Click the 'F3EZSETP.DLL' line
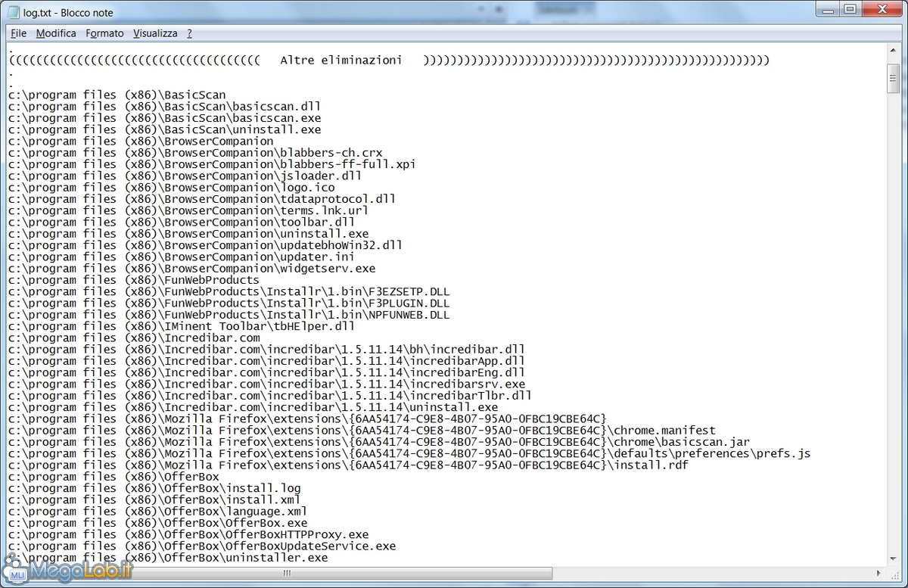The image size is (908, 588). click(x=229, y=291)
